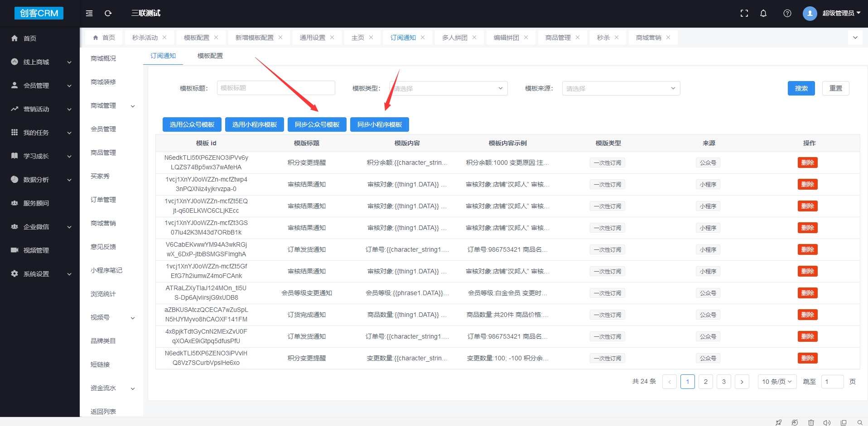Change the 10 条/页 page size dropdown
This screenshot has height=426, width=868.
click(777, 382)
